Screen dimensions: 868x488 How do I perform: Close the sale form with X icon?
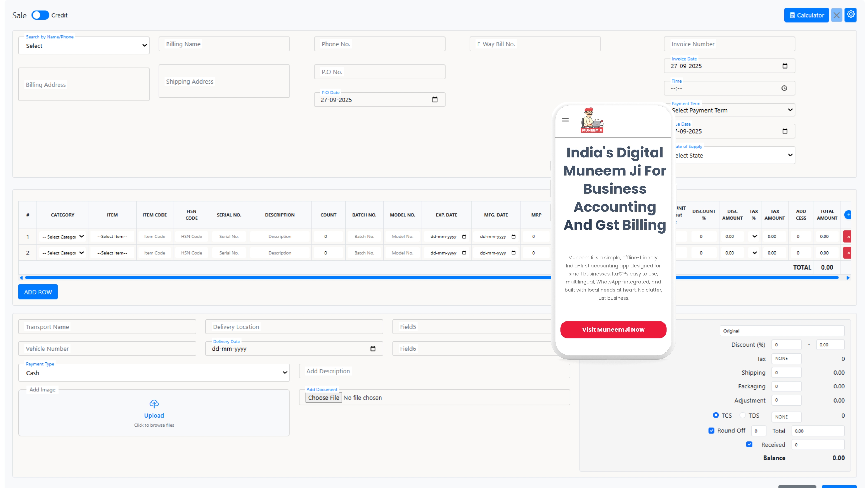(x=836, y=15)
